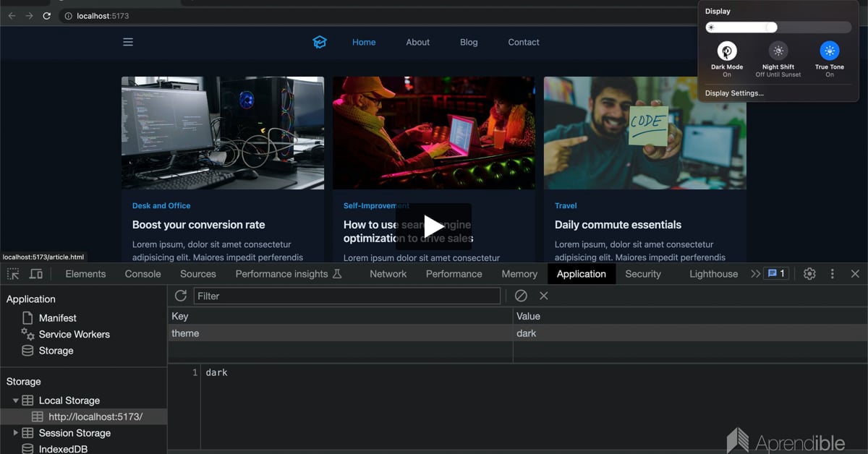Open the Console tab

142,274
